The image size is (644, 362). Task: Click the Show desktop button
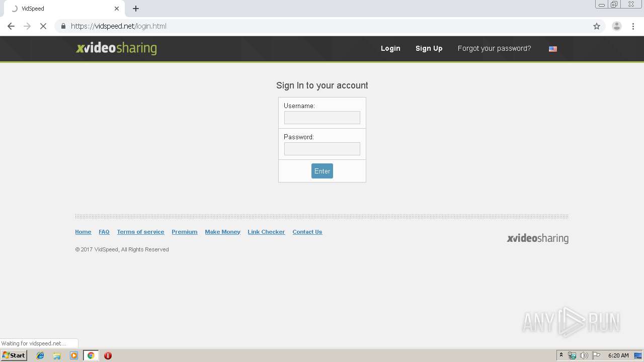[638, 355]
